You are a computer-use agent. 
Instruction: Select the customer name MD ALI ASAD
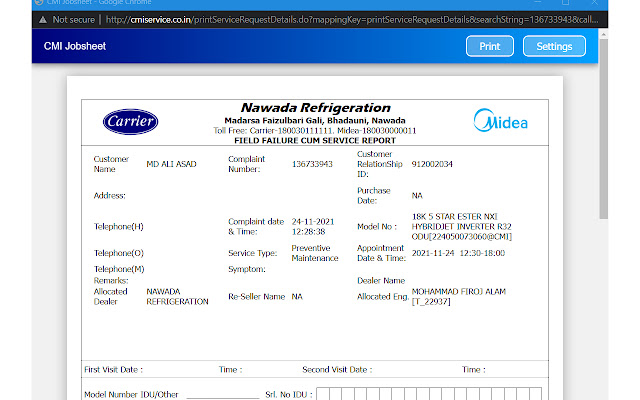[171, 164]
